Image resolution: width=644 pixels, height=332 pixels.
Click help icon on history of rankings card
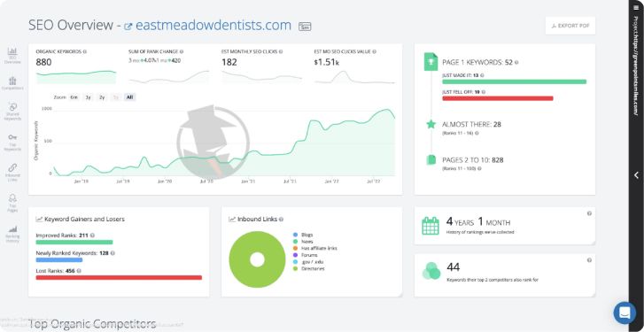pos(589,213)
